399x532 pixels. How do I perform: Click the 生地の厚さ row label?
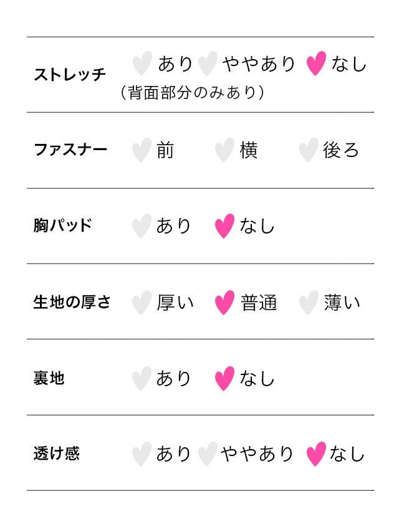pos(72,302)
